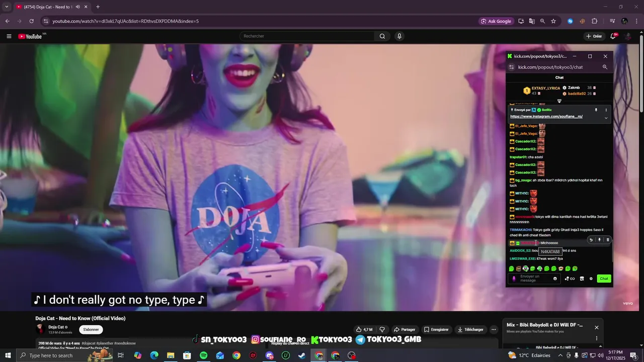Delete the hovered chat message
This screenshot has width=644, height=362.
607,240
